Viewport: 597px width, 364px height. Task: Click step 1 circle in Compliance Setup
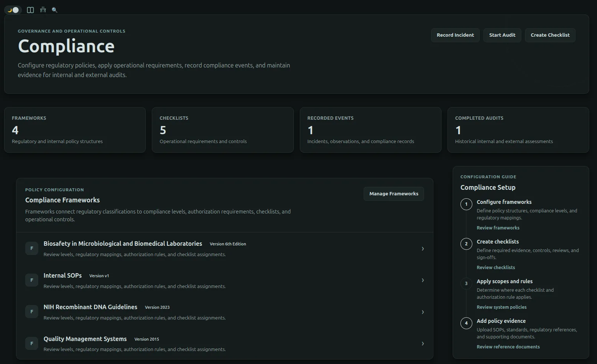pos(466,204)
